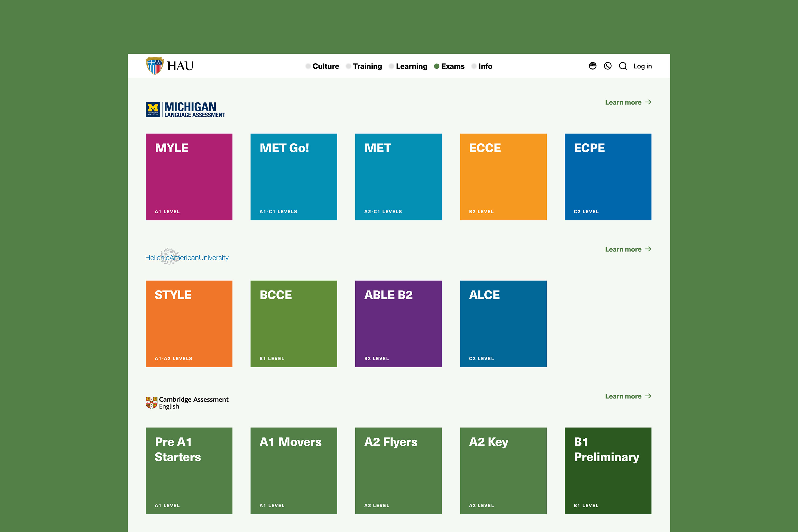Open the A1 Movers card
This screenshot has height=532, width=798.
pyautogui.click(x=294, y=471)
